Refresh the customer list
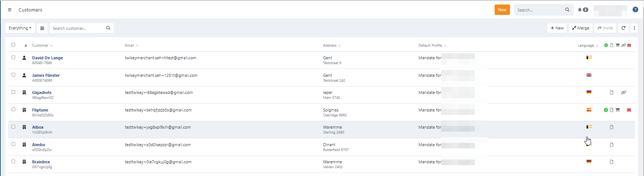The height and width of the screenshot is (176, 644). click(623, 28)
